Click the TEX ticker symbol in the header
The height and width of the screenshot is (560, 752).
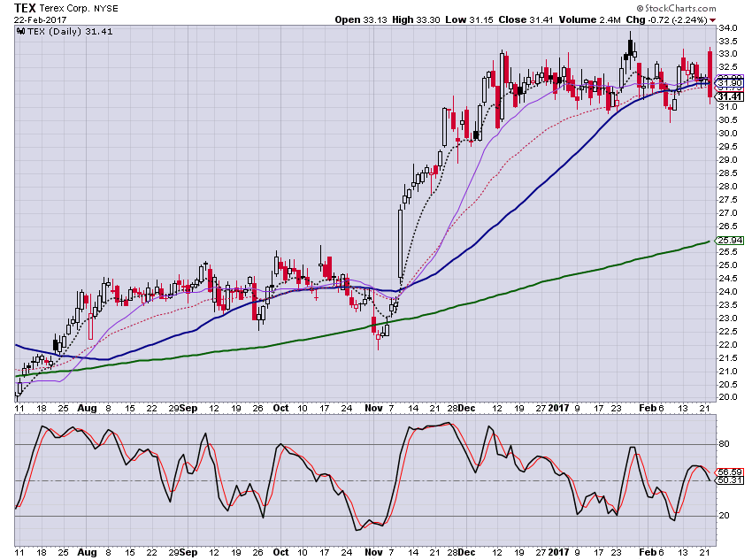pyautogui.click(x=25, y=8)
